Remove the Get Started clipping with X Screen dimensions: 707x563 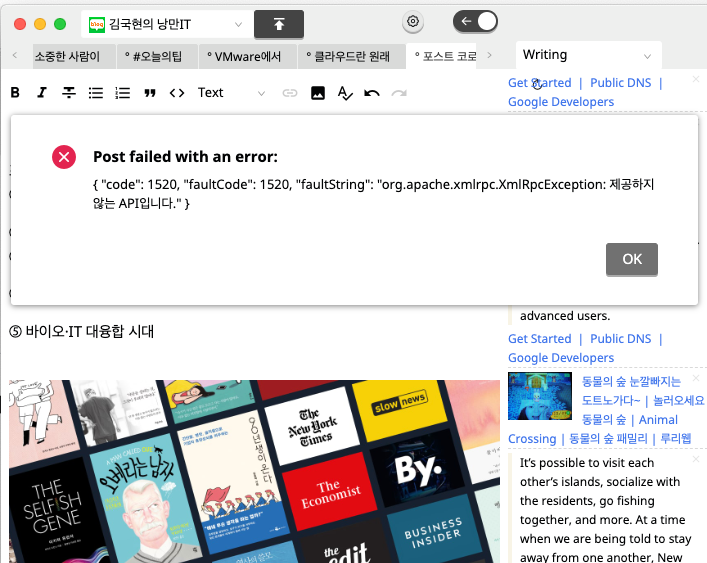coord(696,79)
